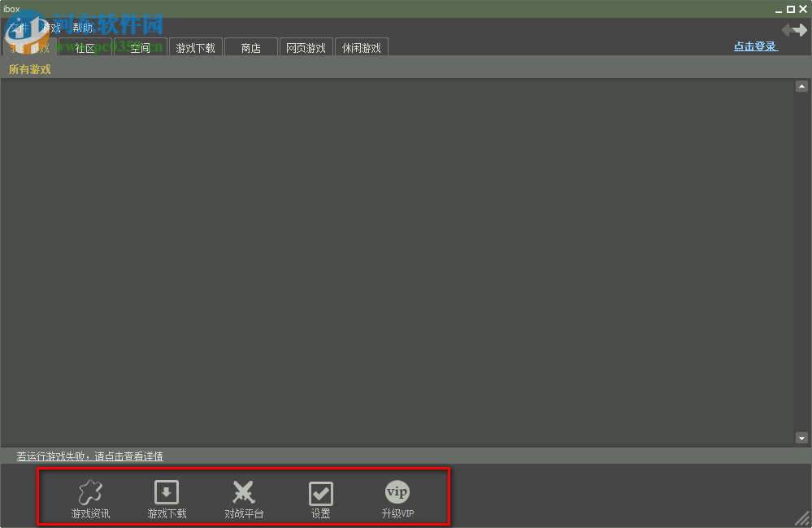Open the 网页游戏 (Web Games) tab
The width and height of the screenshot is (812, 528).
(306, 47)
